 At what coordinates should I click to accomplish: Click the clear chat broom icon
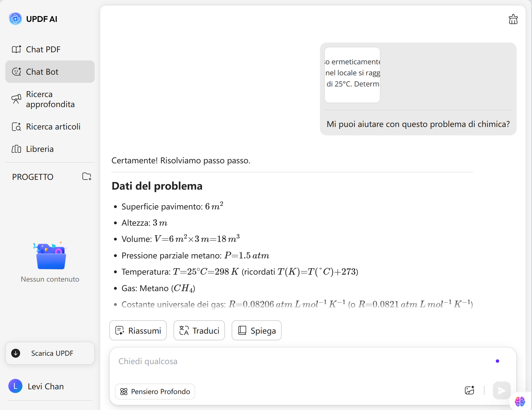click(513, 19)
